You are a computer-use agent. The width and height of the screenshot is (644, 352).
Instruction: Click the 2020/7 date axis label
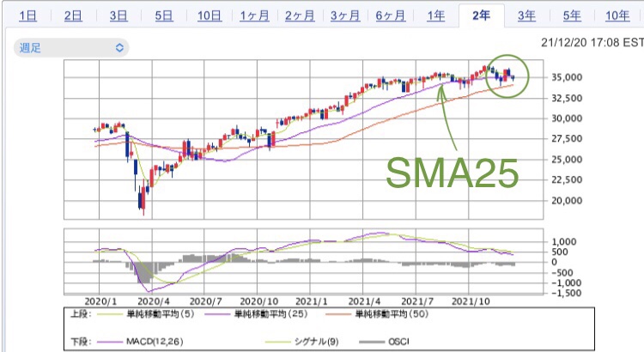coord(206,301)
